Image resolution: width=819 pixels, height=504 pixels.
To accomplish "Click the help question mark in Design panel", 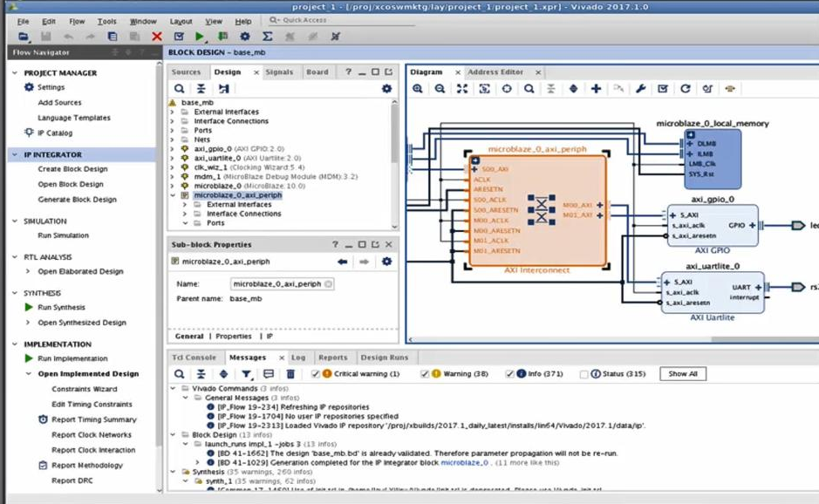I will tap(348, 72).
